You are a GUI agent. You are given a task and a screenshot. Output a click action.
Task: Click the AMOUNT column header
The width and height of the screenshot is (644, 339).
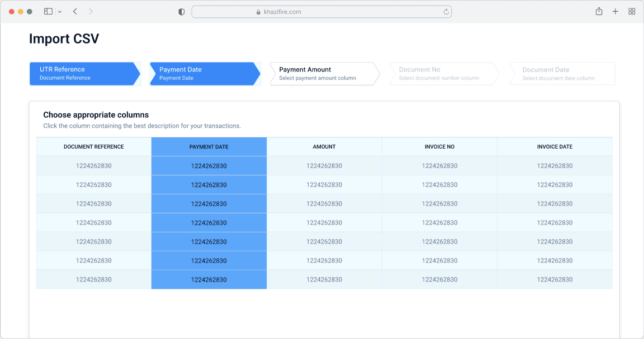324,146
